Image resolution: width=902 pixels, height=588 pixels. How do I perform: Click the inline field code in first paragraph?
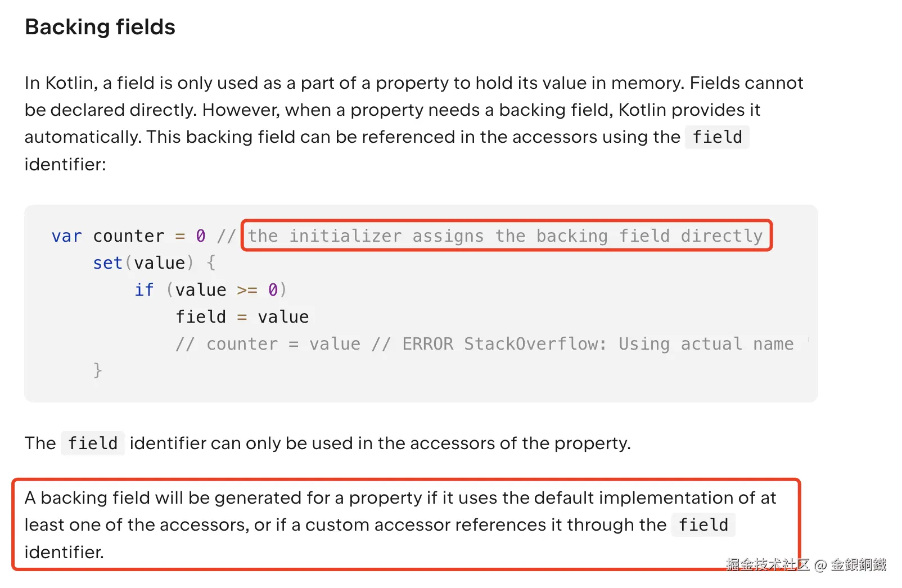[717, 137]
